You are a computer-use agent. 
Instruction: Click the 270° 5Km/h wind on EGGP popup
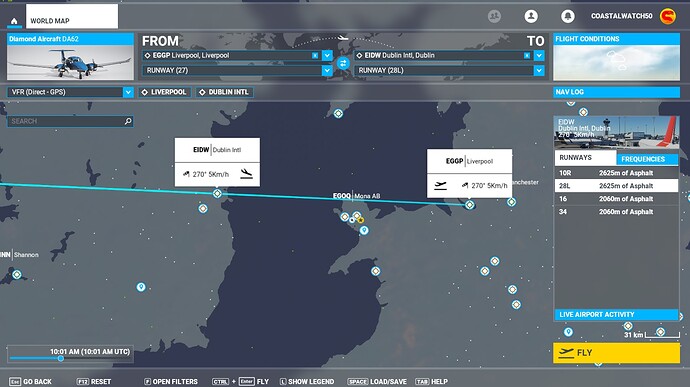(x=484, y=186)
